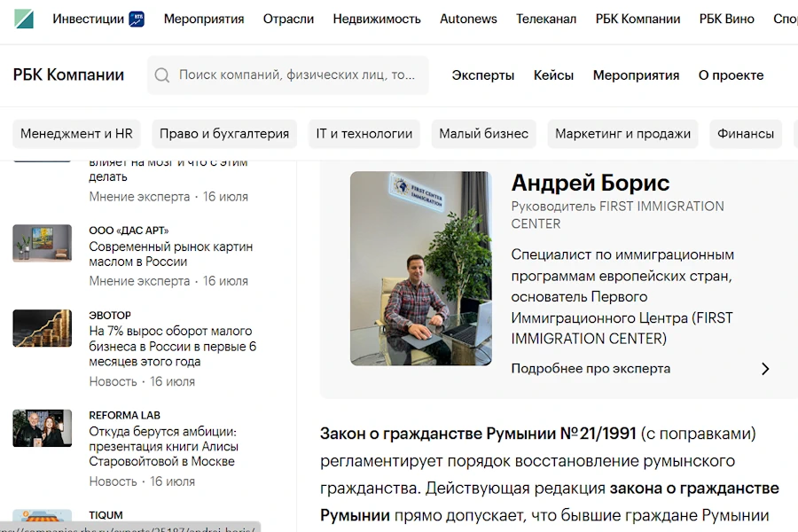Select the Менеджмент и HR category

tap(76, 133)
